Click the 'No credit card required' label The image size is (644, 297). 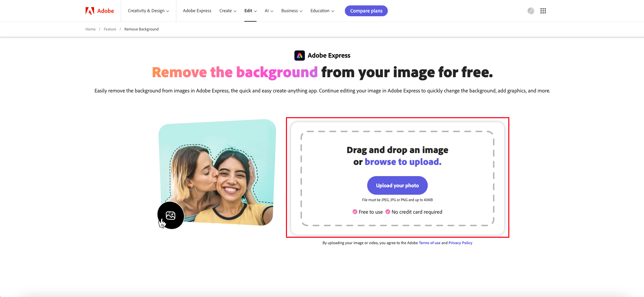click(x=417, y=212)
